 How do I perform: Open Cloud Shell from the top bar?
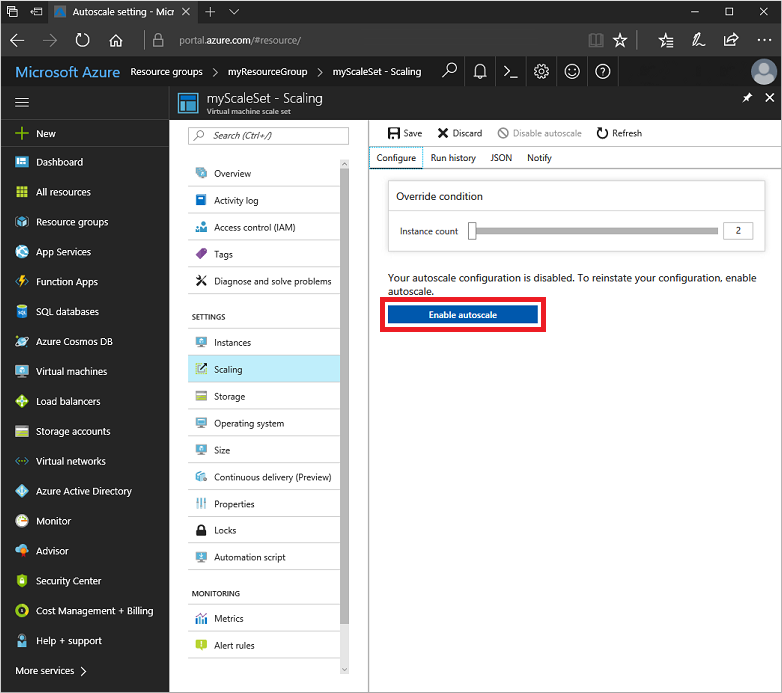pos(510,72)
